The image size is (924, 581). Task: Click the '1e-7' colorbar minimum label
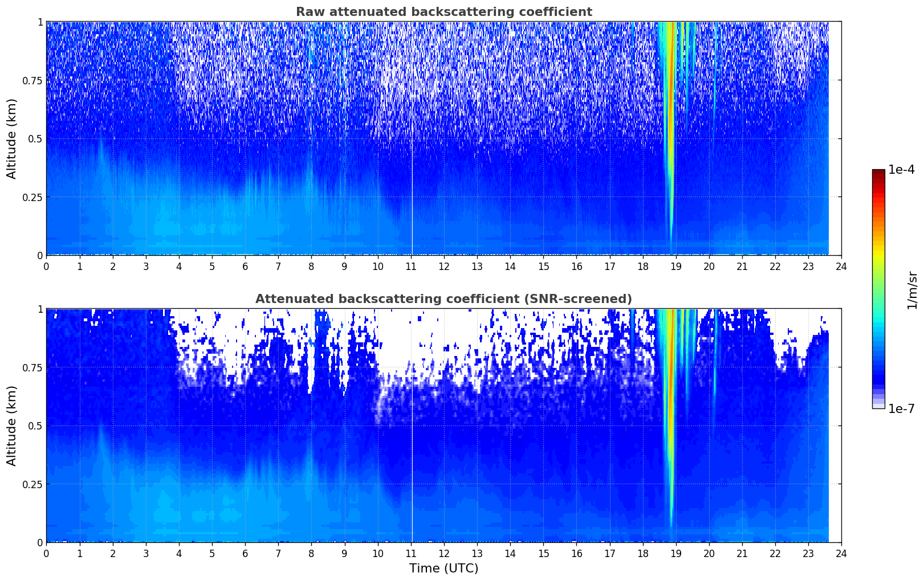coord(901,408)
